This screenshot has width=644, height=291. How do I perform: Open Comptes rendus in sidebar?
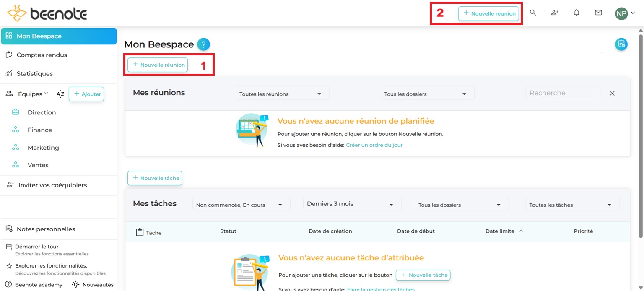42,55
